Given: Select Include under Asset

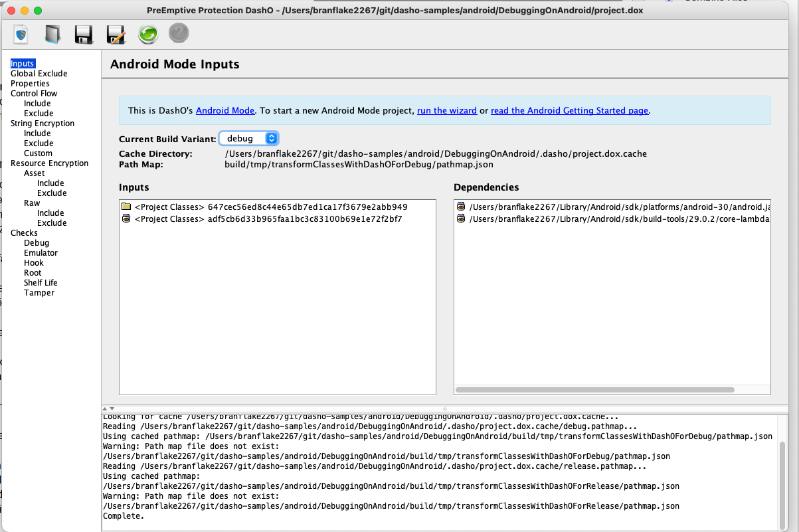Looking at the screenshot, I should coord(50,183).
